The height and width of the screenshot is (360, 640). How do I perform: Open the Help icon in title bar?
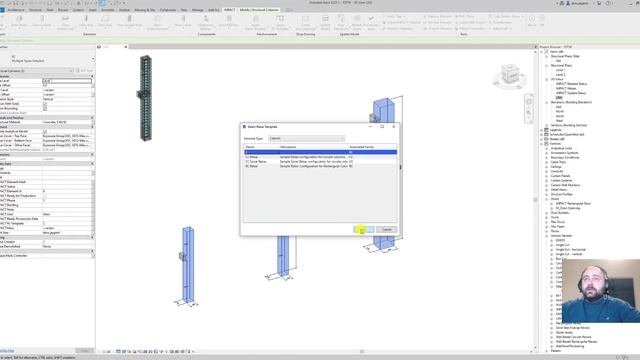tap(609, 3)
